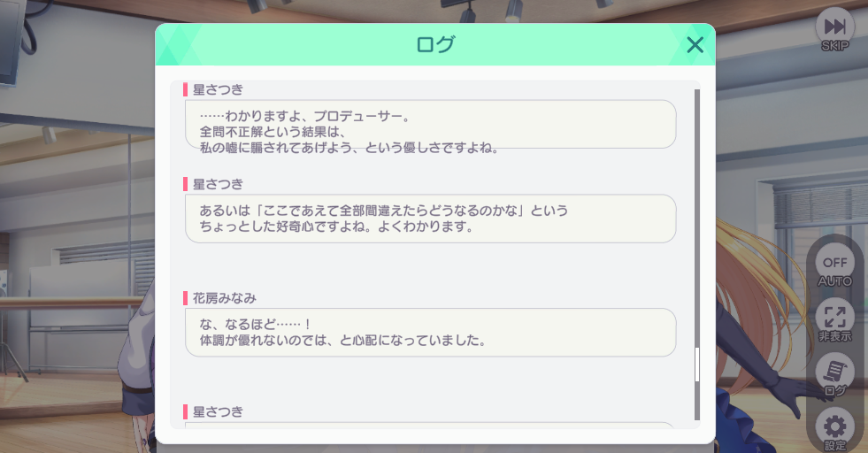This screenshot has width=868, height=453.
Task: Select the bottom 星さつき speaker label
Action: (x=218, y=412)
